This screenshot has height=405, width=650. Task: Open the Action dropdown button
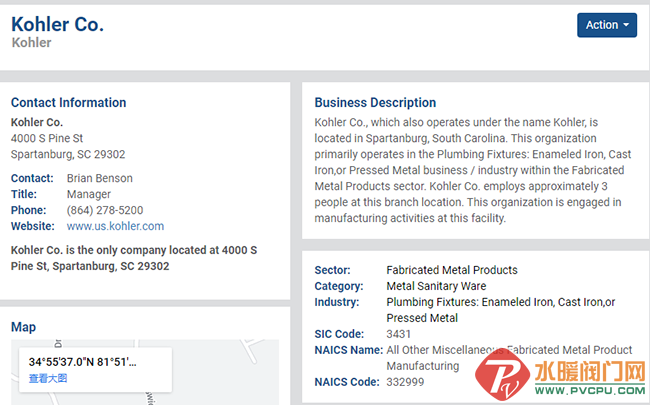pos(607,25)
